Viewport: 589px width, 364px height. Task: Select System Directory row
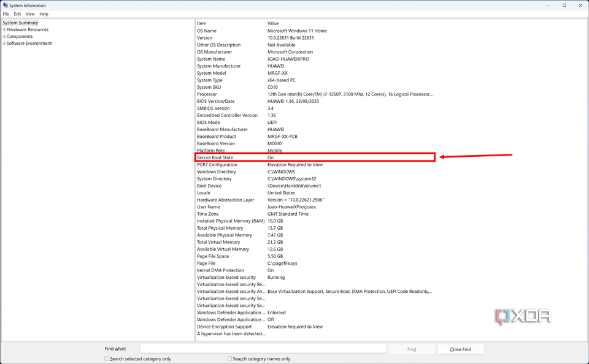tap(315, 178)
